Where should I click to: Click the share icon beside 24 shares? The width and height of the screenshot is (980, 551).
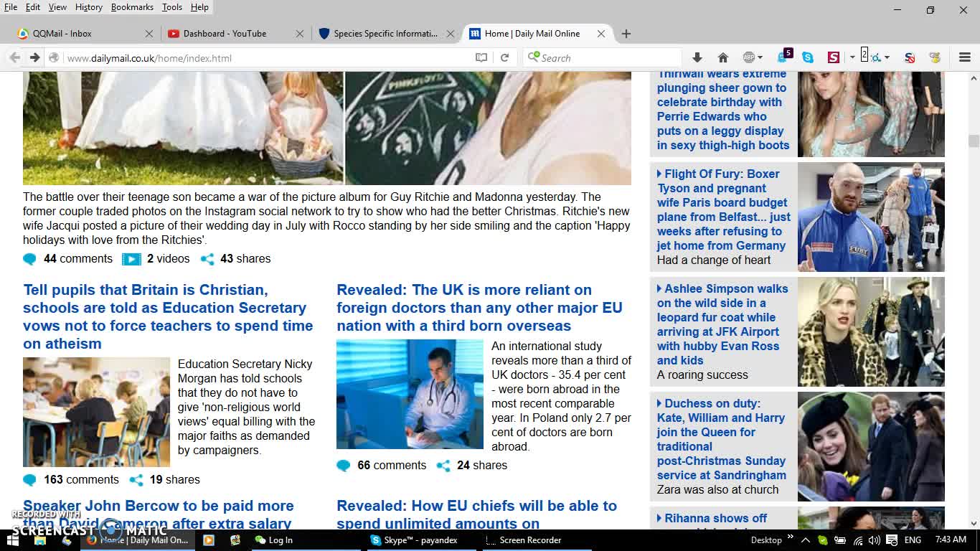443,466
